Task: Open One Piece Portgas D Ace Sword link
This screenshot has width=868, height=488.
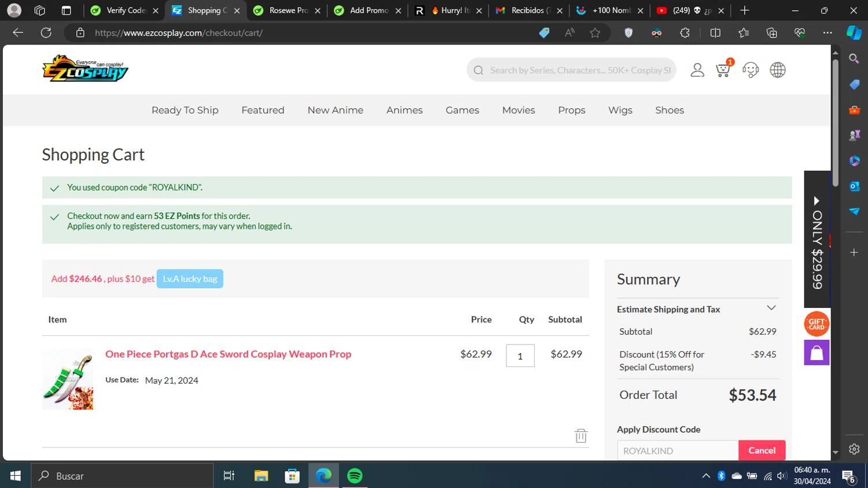Action: point(228,354)
